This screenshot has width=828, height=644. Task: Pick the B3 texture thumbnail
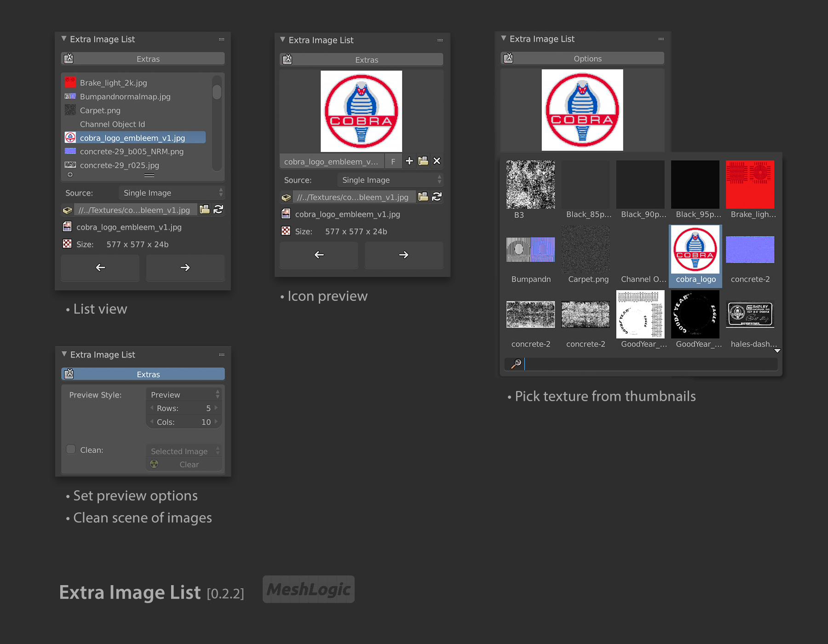click(531, 190)
